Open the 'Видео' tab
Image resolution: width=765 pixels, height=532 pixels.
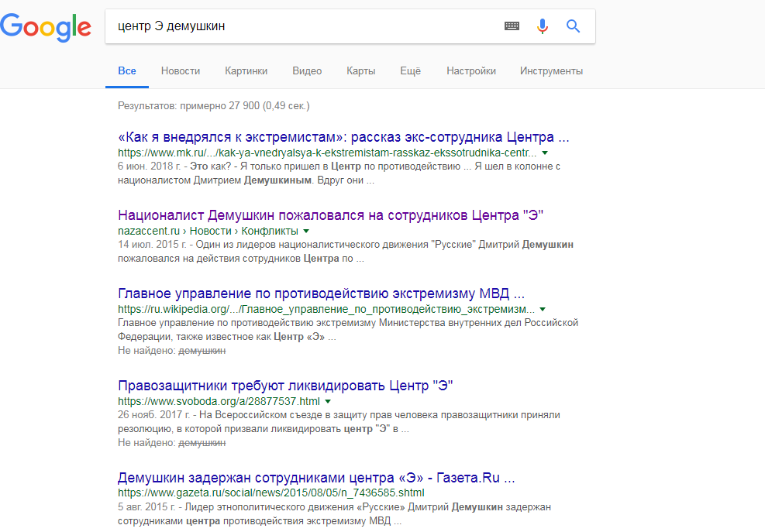click(307, 70)
